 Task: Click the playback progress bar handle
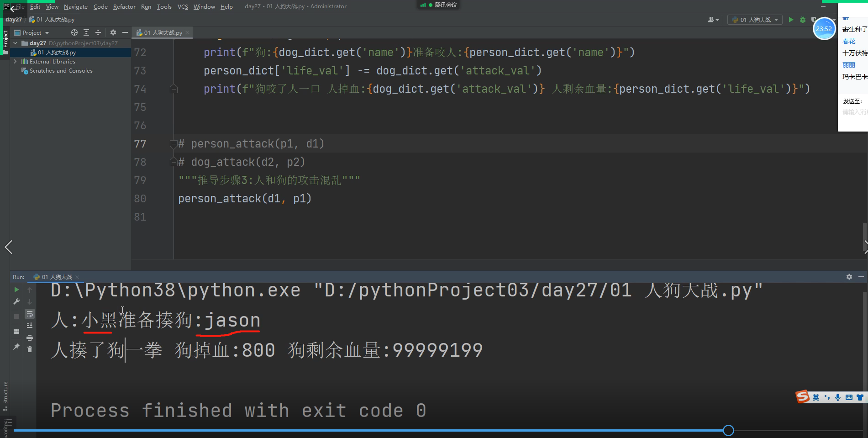[x=728, y=430]
